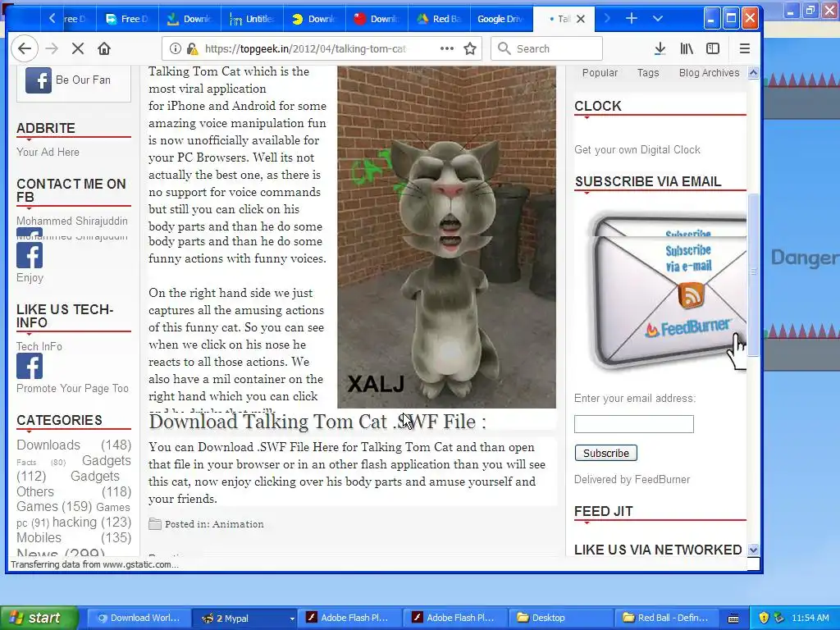Open the browser hamburger menu

point(745,48)
